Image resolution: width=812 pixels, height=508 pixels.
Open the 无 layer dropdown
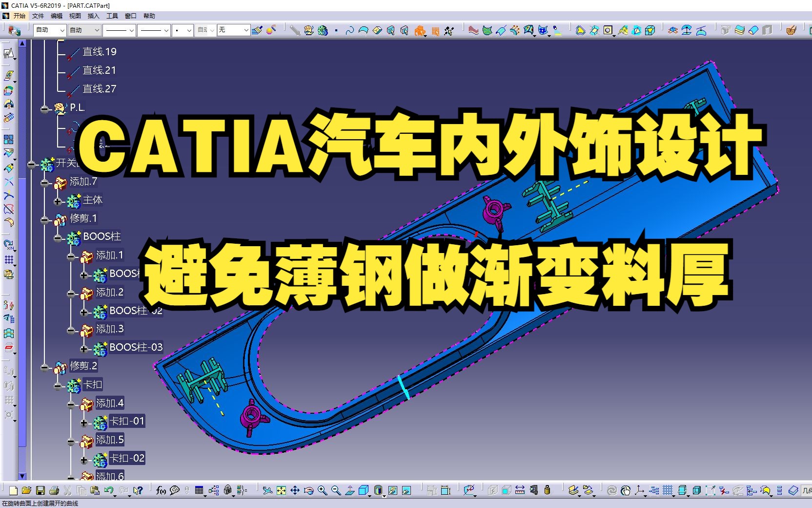234,30
